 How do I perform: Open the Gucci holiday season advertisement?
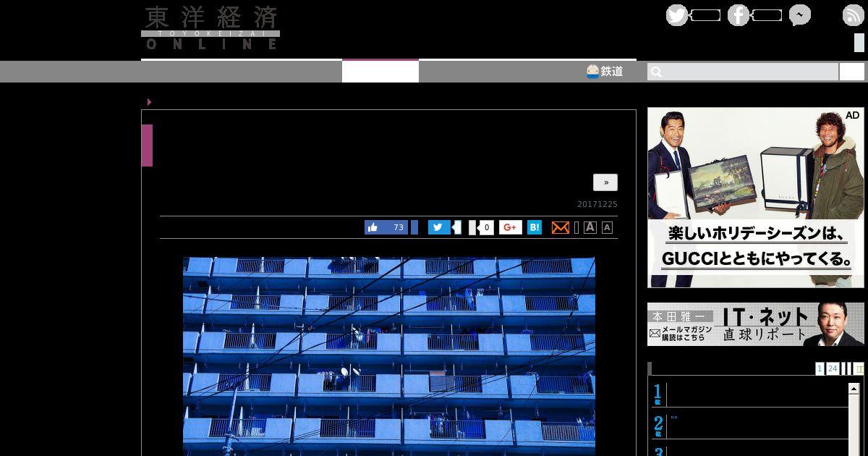[x=756, y=198]
